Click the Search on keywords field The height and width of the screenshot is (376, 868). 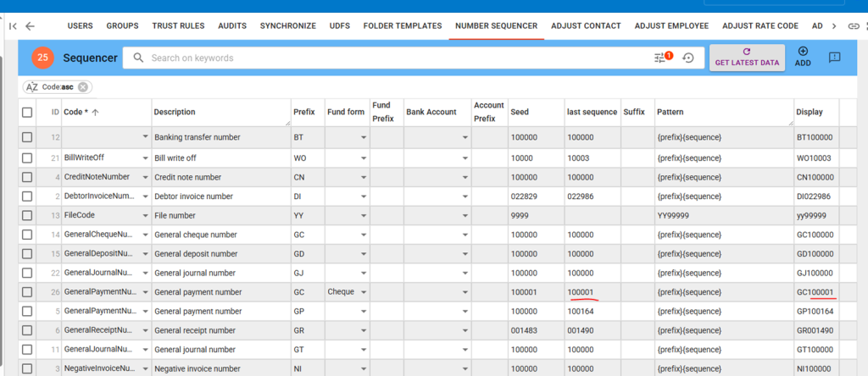(x=390, y=58)
